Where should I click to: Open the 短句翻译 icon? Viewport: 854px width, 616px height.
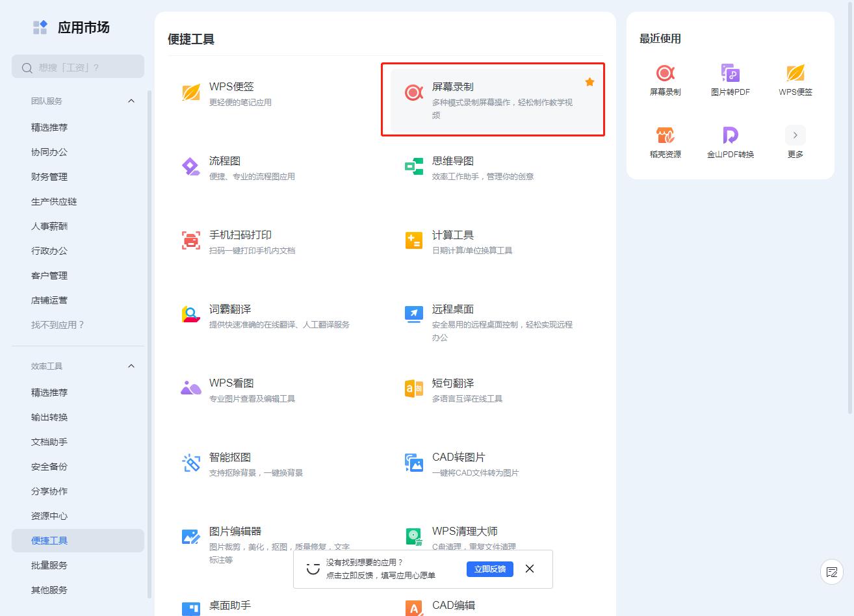click(x=414, y=389)
